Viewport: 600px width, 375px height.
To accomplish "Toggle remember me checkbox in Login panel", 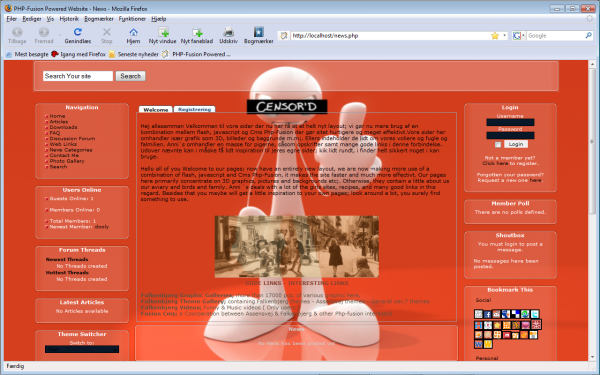I will 497,145.
